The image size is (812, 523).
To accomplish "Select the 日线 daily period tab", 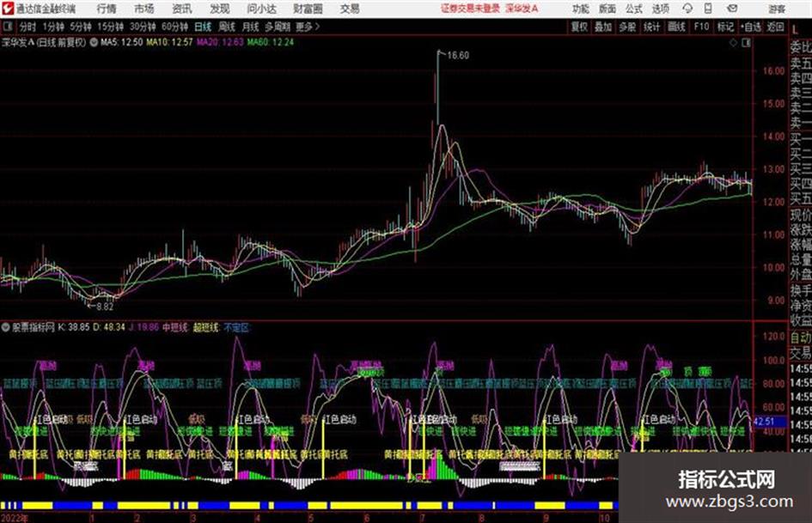I will tap(203, 27).
